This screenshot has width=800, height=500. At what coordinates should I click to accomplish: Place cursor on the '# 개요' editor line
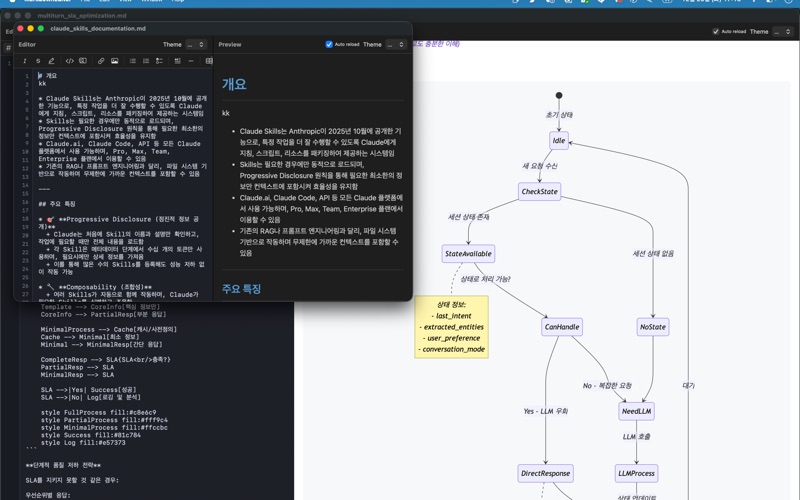tap(48, 76)
